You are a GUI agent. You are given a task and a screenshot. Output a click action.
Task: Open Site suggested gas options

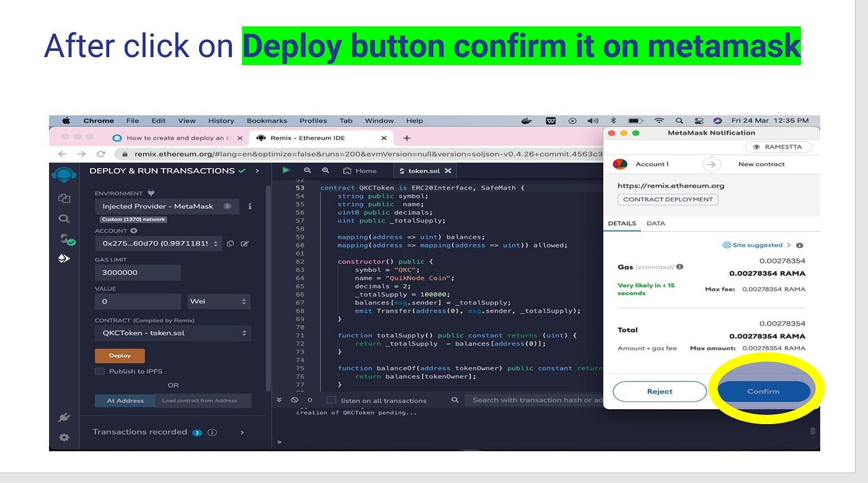click(758, 246)
